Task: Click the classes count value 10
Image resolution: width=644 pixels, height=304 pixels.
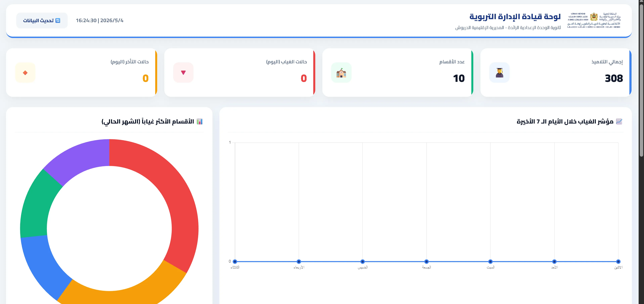Action: [459, 78]
